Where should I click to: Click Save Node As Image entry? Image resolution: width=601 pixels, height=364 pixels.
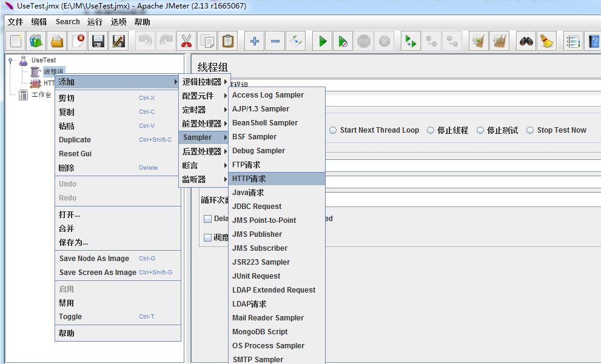(x=117, y=259)
